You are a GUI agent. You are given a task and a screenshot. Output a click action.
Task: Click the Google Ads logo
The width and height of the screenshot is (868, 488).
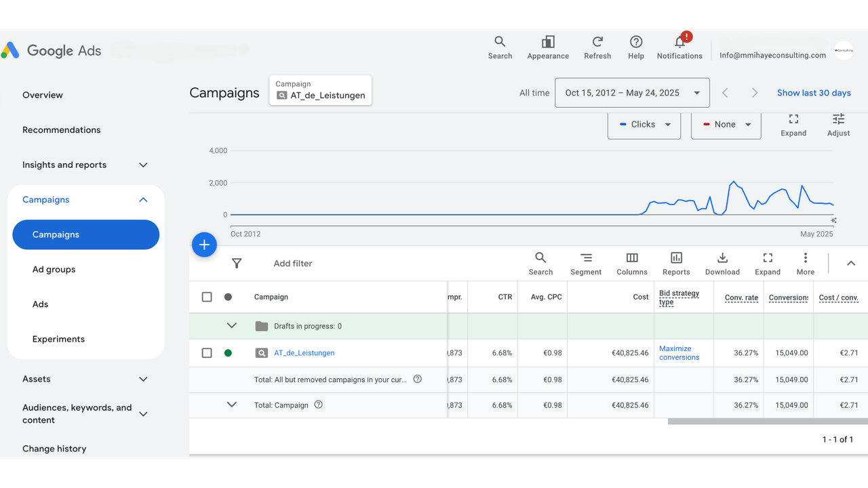click(x=52, y=50)
